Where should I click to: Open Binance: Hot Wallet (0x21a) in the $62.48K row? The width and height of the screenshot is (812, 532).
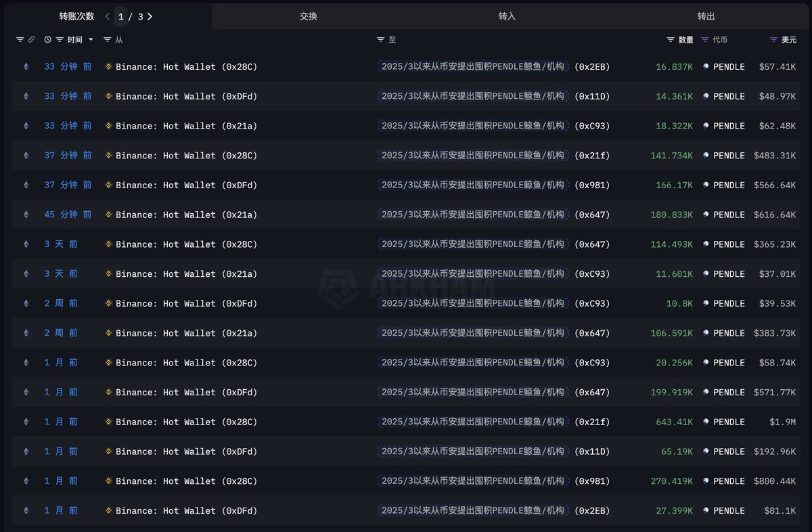tap(187, 126)
